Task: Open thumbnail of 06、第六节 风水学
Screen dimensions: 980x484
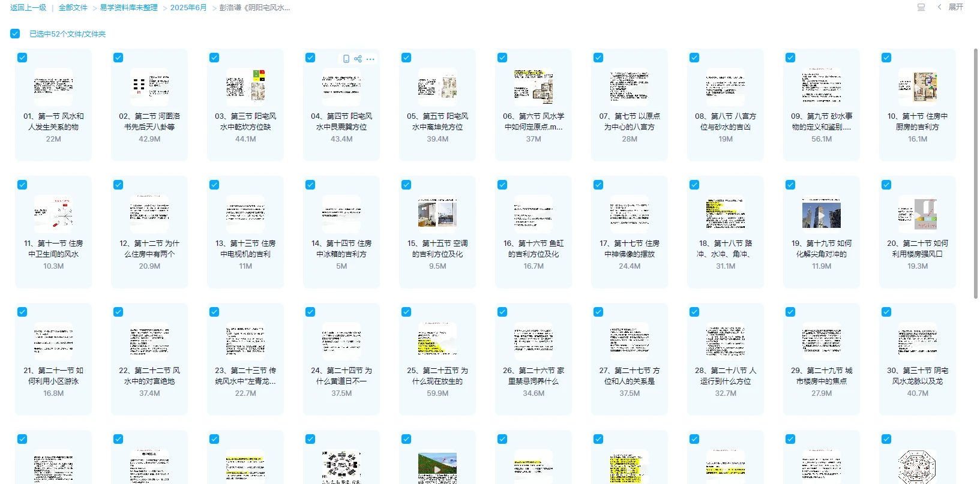Action: (x=534, y=87)
